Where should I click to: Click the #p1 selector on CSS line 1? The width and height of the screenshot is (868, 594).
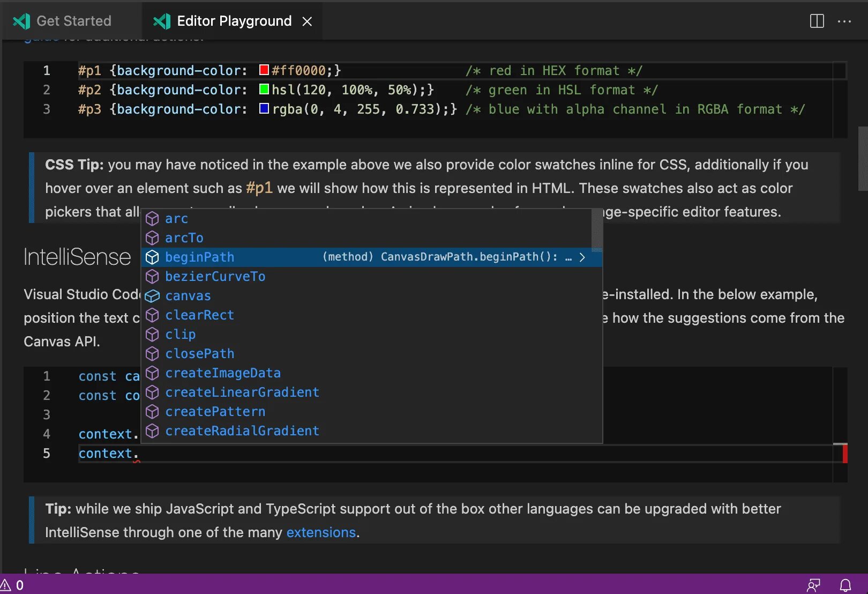click(x=89, y=70)
